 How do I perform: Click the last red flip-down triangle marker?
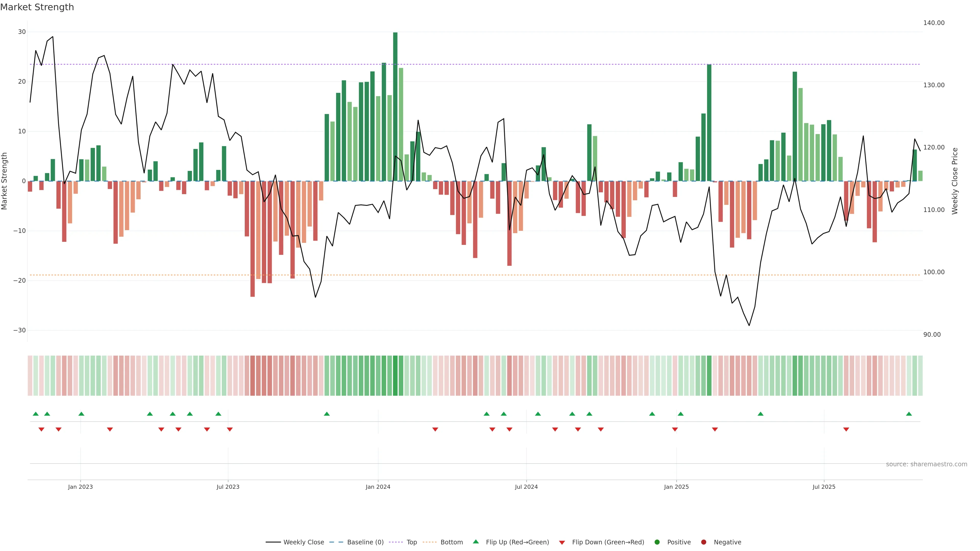[x=846, y=429]
